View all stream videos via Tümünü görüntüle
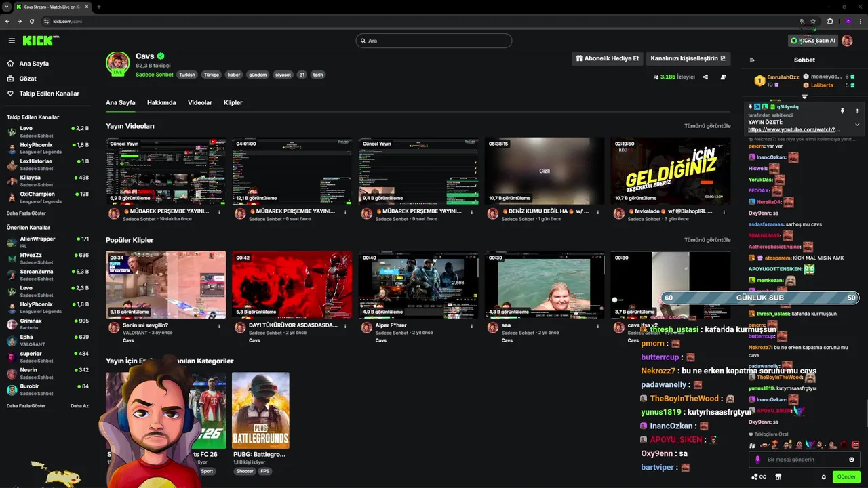Viewport: 868px width, 488px height. (x=707, y=126)
